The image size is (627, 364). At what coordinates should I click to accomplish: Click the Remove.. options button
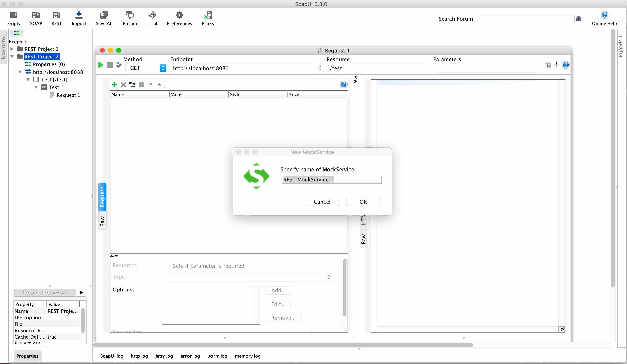pos(283,318)
